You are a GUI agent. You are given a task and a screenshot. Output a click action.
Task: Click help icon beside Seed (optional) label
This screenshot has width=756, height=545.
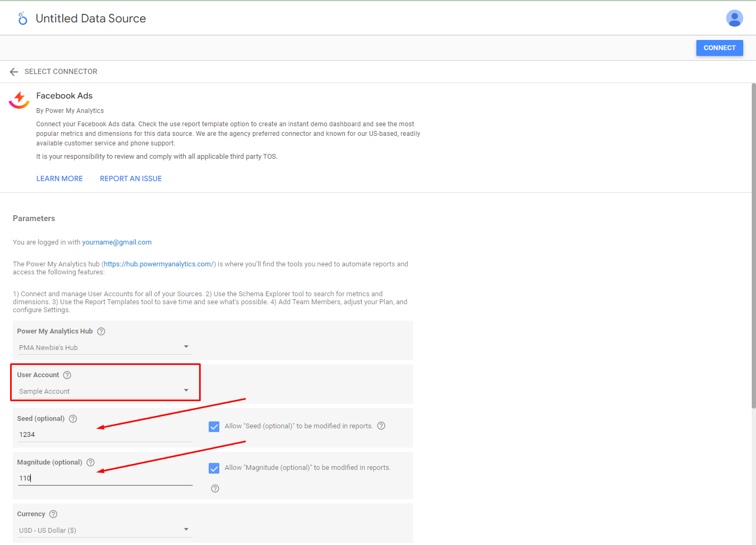pos(73,419)
